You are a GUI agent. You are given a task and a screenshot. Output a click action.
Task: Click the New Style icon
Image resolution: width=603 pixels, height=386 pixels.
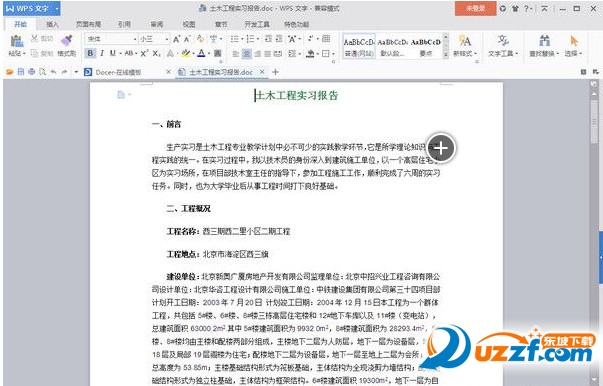click(x=465, y=41)
